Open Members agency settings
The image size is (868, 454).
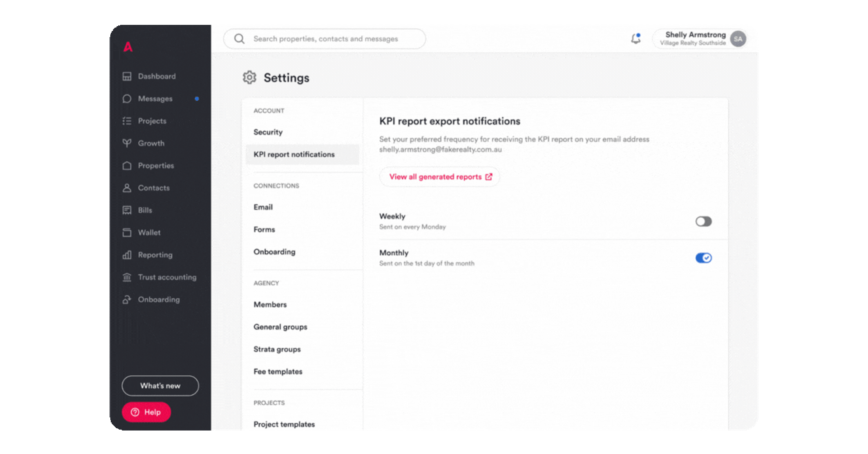coord(270,305)
